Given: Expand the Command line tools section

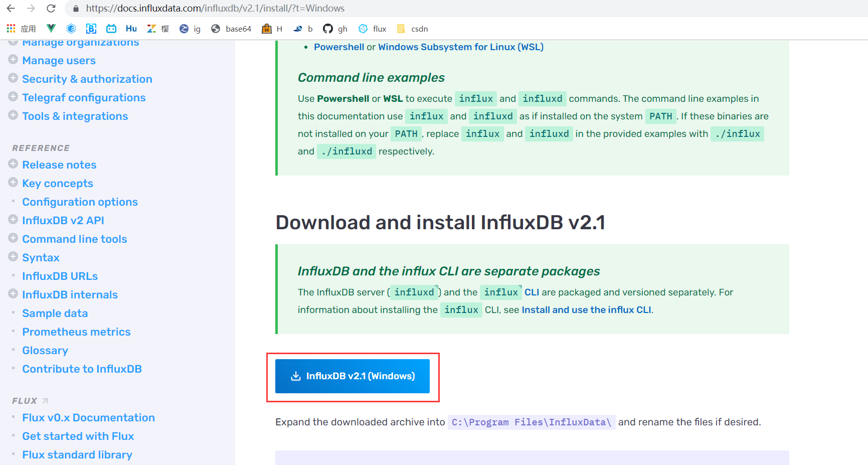Looking at the screenshot, I should tap(13, 238).
